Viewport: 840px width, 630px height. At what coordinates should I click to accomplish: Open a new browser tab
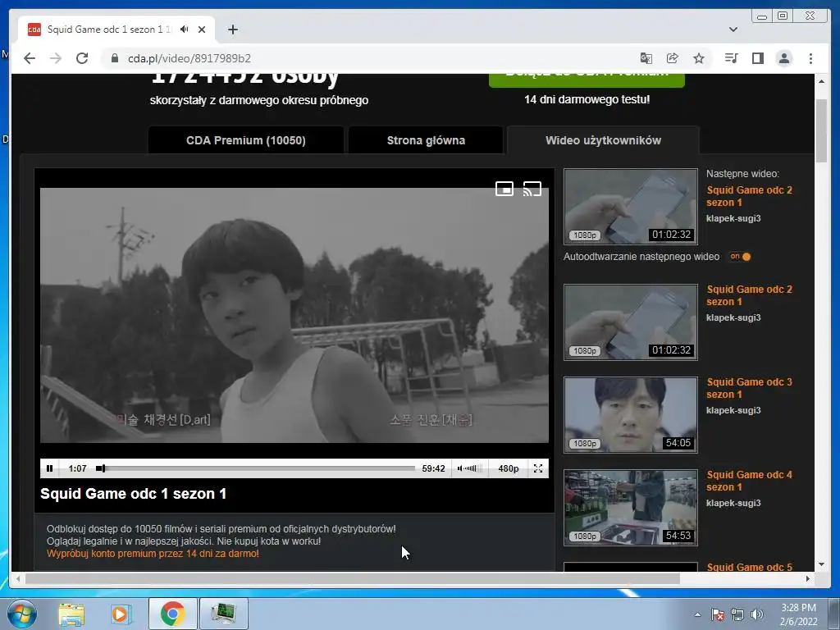[x=232, y=30]
